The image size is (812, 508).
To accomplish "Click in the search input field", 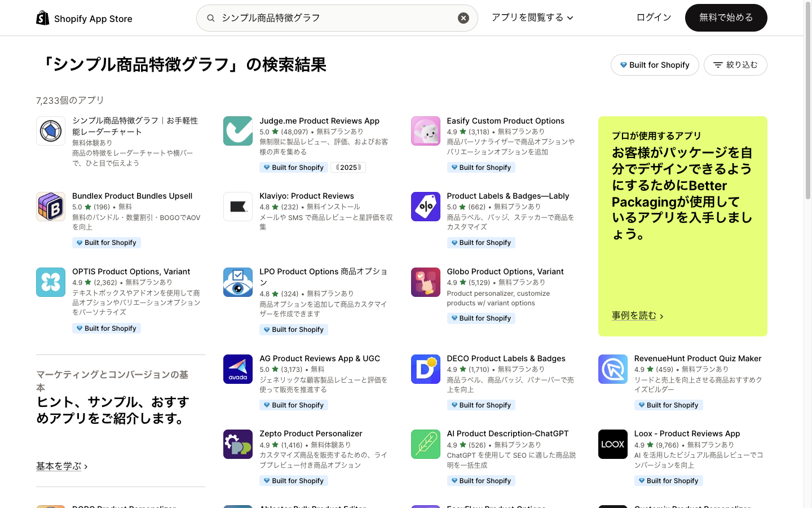I will pos(337,18).
